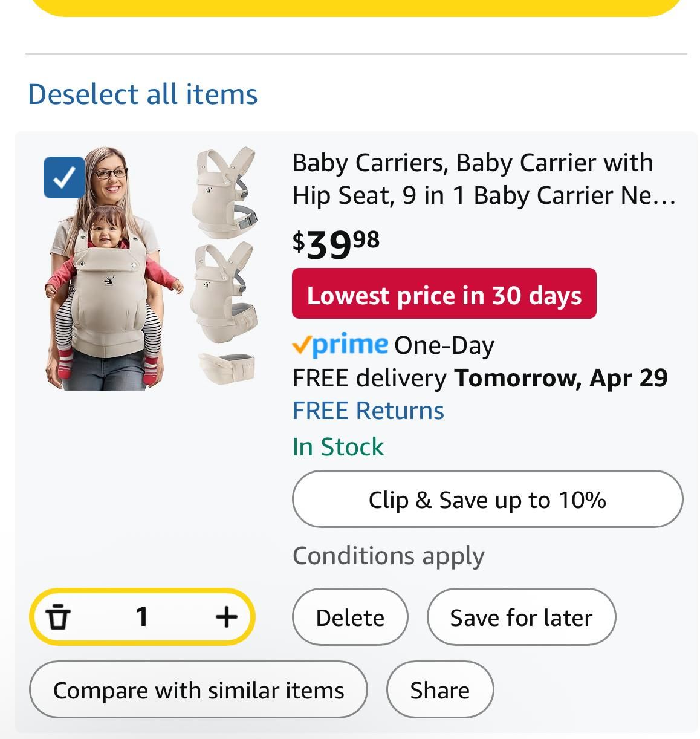Click Save for later
Image resolution: width=700 pixels, height=739 pixels.
coord(521,617)
